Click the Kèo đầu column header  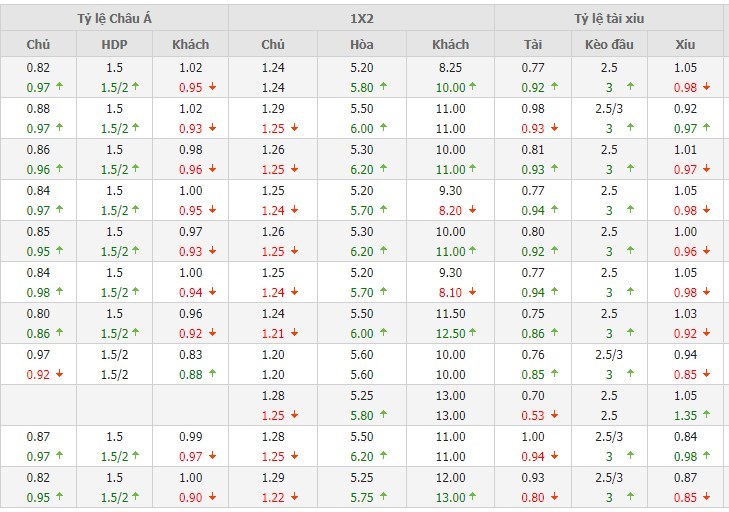610,44
